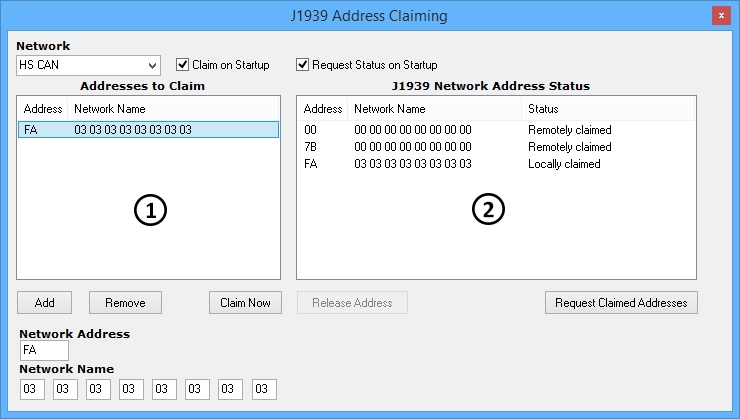Click the Add button
Image resolution: width=740 pixels, height=419 pixels.
[44, 303]
